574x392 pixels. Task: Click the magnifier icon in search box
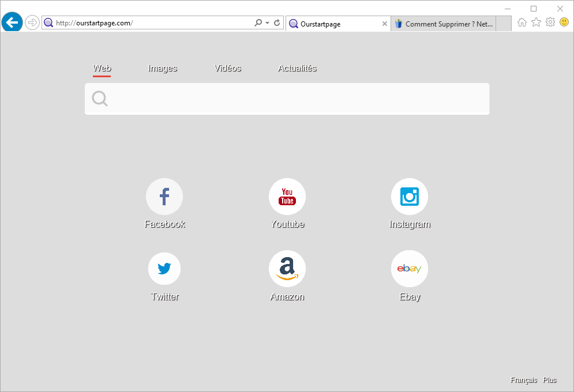tap(100, 99)
